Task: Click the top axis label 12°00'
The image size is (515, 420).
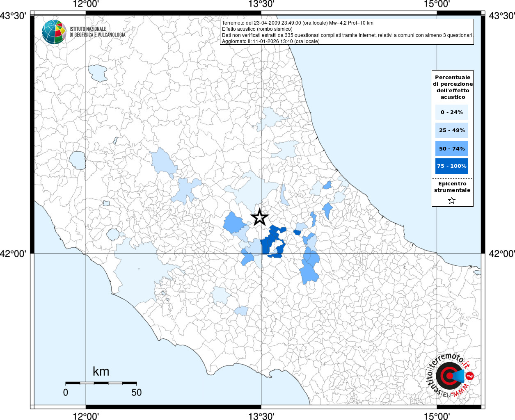Action: (86, 5)
